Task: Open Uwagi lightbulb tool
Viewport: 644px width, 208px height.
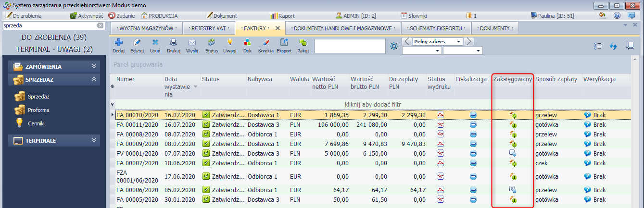Action: click(x=229, y=43)
